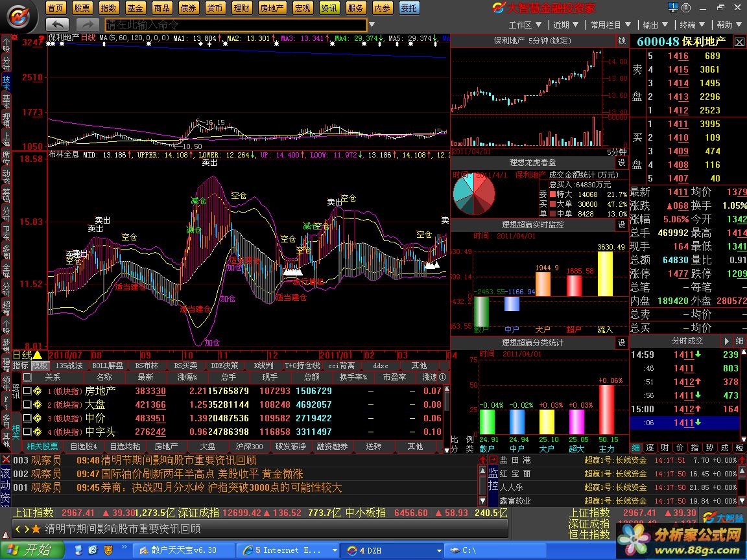Click yellow diamond icon in 房地产 row
This screenshot has width=747, height=560.
(37, 391)
